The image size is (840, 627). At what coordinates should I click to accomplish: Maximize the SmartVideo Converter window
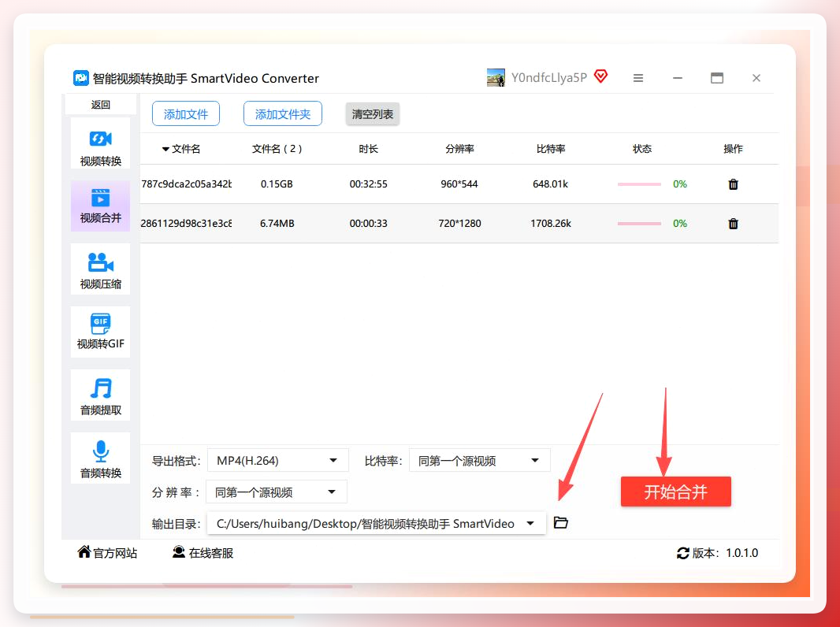tap(717, 78)
